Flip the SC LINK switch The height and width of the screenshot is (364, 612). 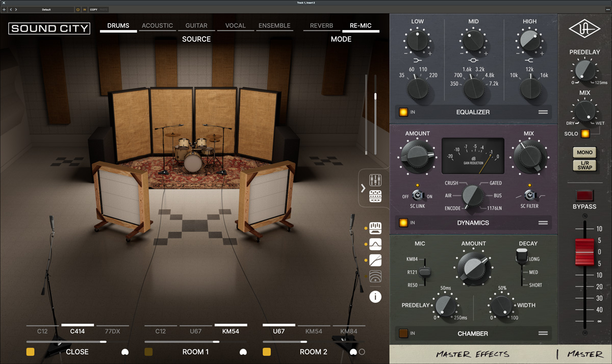click(418, 195)
